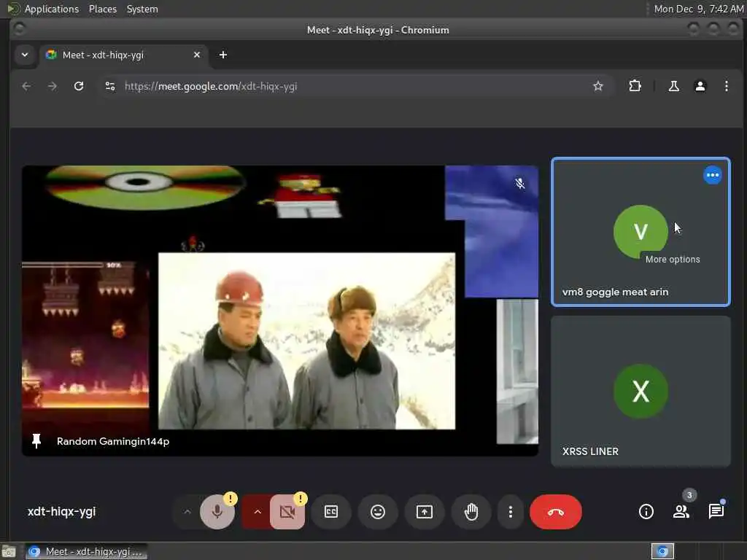The width and height of the screenshot is (747, 560).
Task: Click the muted microphone icon on main video
Action: 519,184
